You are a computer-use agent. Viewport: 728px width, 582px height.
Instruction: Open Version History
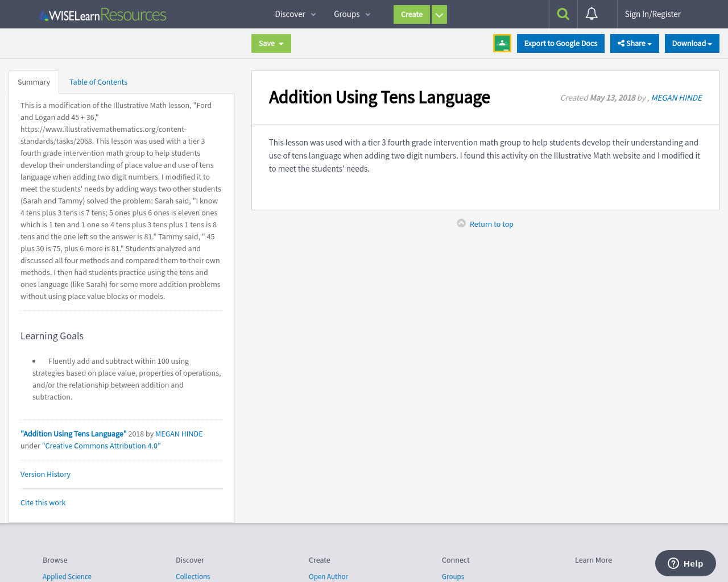pyautogui.click(x=45, y=474)
